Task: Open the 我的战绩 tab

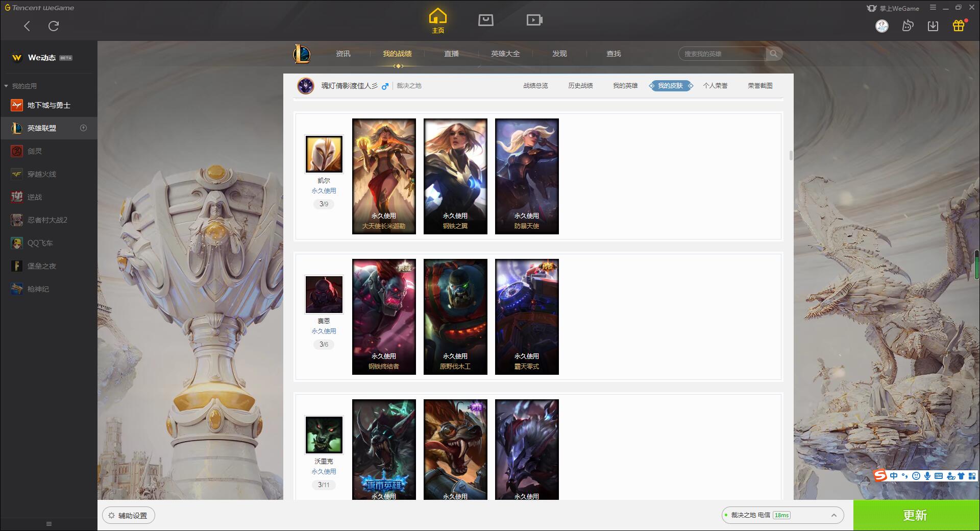Action: click(x=397, y=54)
